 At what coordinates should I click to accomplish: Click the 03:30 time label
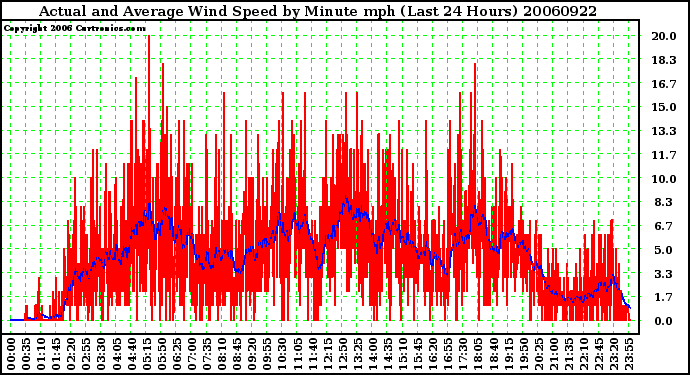pyautogui.click(x=101, y=354)
